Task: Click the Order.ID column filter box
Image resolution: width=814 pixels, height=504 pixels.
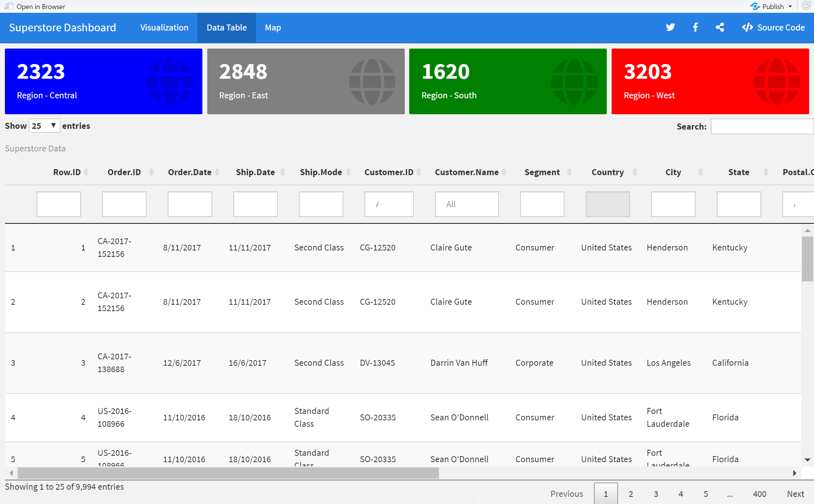Action: click(x=124, y=204)
